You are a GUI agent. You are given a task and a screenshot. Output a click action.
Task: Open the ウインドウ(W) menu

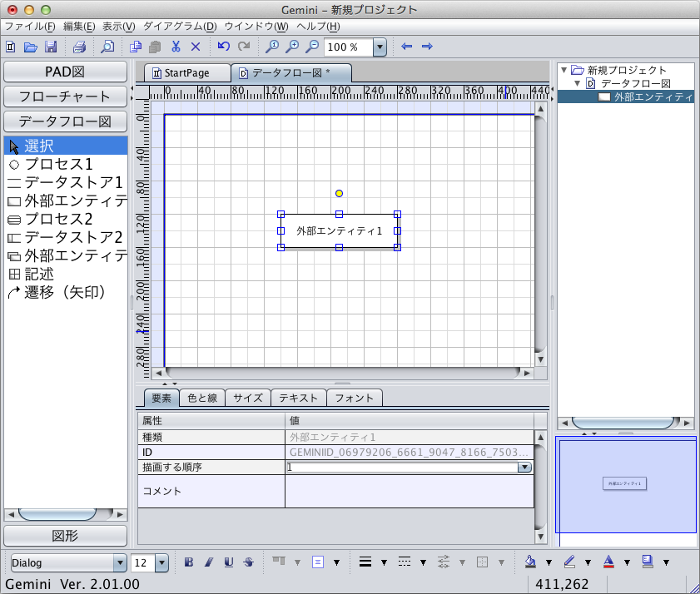[x=256, y=27]
